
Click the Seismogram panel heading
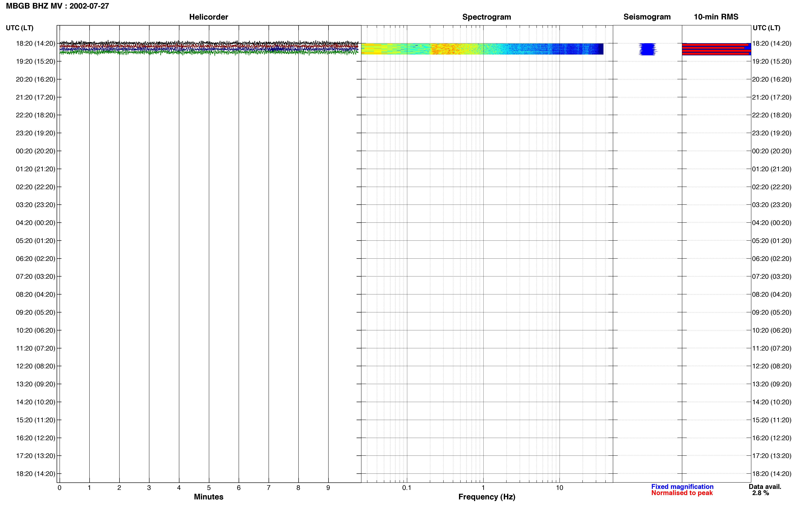[647, 17]
